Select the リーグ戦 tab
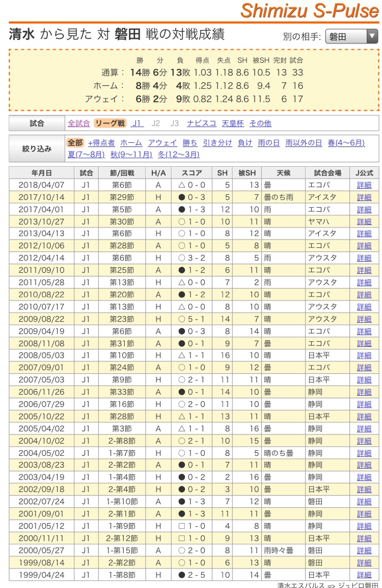Image resolution: width=382 pixels, height=588 pixels. (x=110, y=123)
